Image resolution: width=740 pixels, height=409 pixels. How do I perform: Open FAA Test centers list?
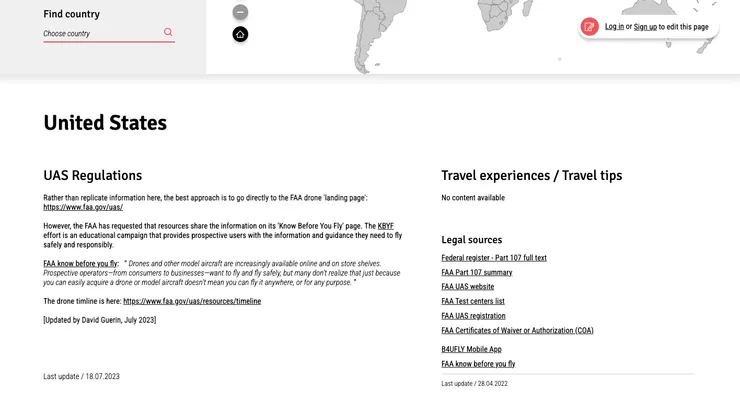coord(473,301)
